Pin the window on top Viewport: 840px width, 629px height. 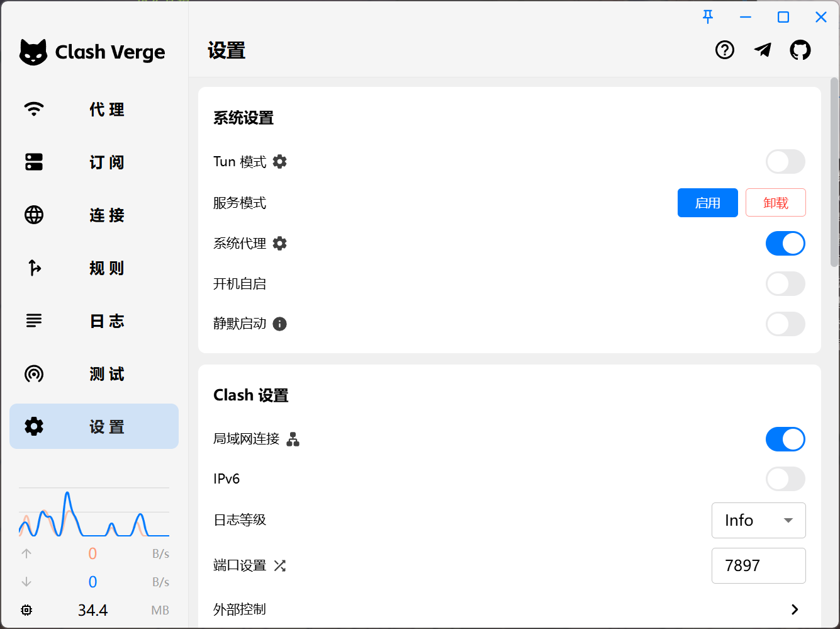click(x=708, y=17)
